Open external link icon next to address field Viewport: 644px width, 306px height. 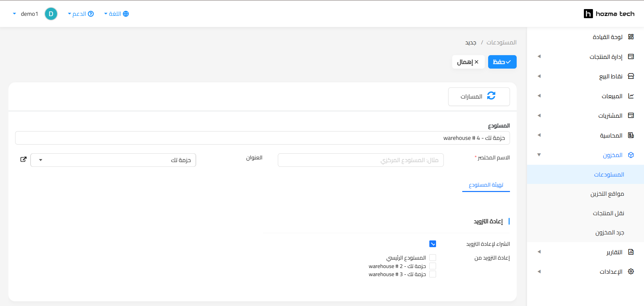(x=23, y=159)
